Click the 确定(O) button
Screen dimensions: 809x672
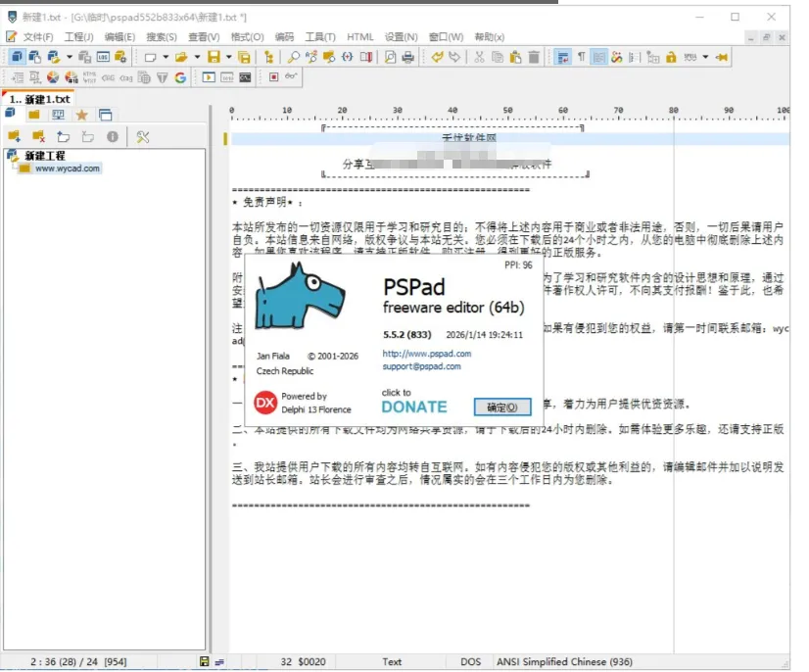(502, 408)
